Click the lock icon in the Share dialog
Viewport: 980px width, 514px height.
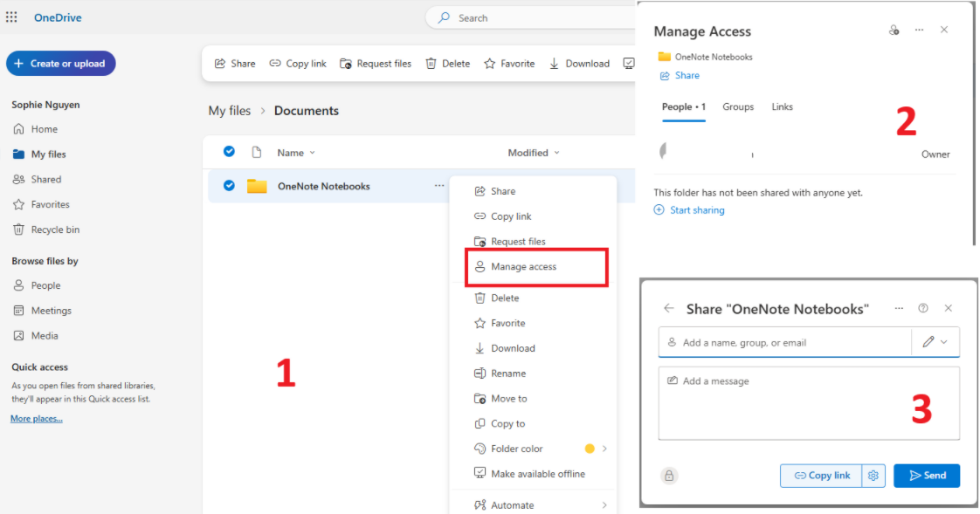[x=669, y=476]
